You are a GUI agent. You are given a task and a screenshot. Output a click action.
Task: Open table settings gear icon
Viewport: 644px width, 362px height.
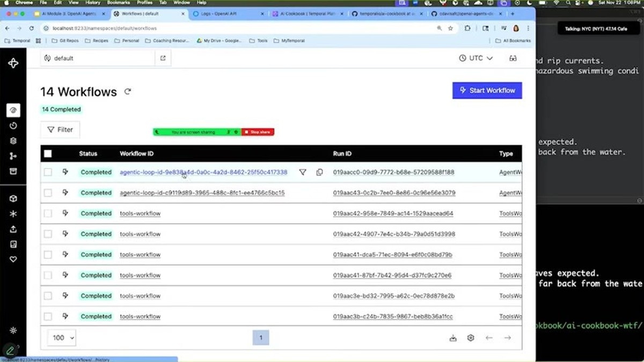[471, 338]
